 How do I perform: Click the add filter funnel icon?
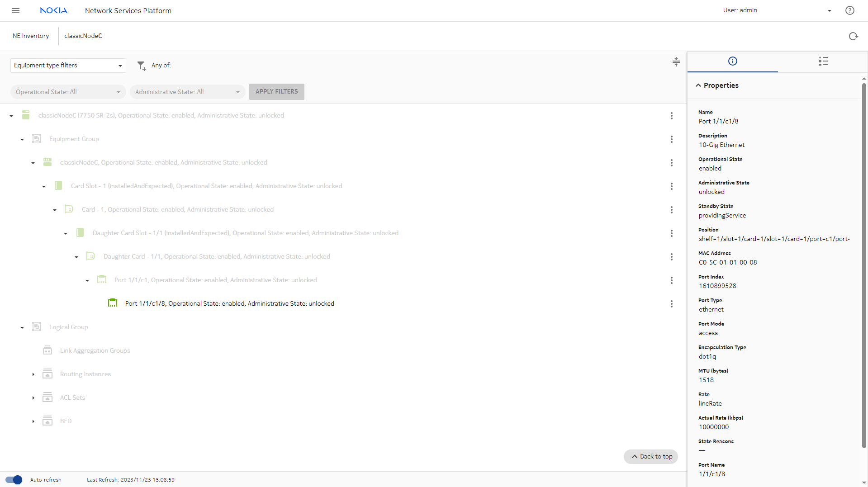(141, 66)
